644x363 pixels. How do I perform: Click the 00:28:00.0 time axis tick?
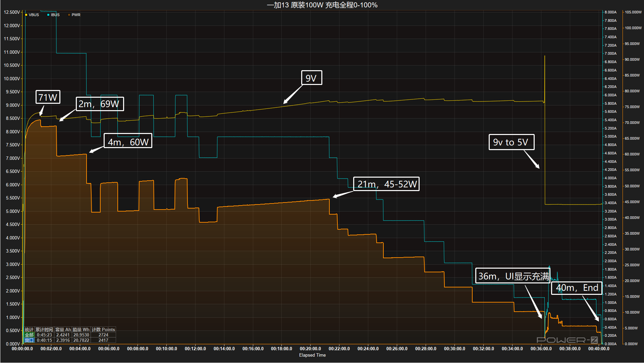(426, 349)
